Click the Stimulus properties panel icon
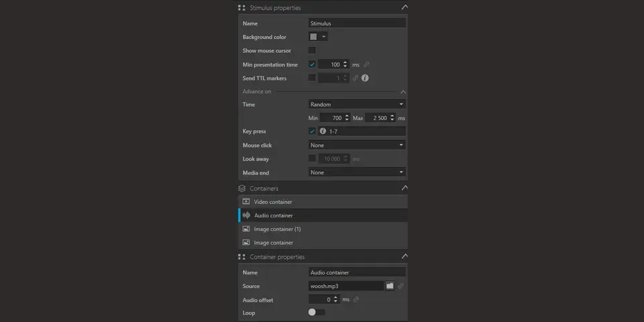The width and height of the screenshot is (644, 322). click(x=242, y=8)
